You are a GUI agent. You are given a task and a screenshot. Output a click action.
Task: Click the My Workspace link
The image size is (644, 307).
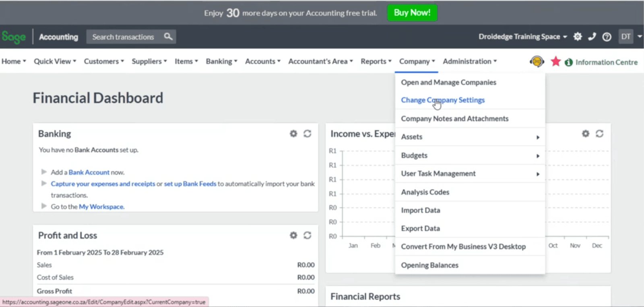click(x=101, y=207)
